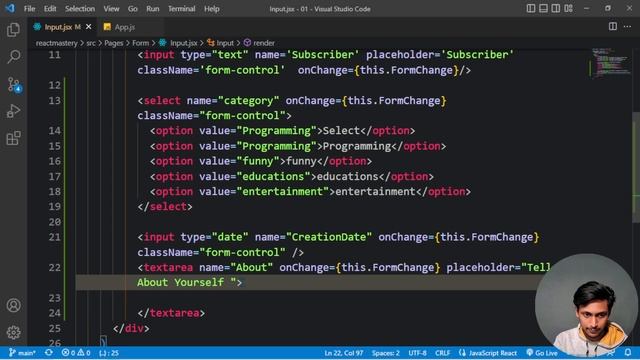
Task: Open the View menu
Action: (111, 9)
